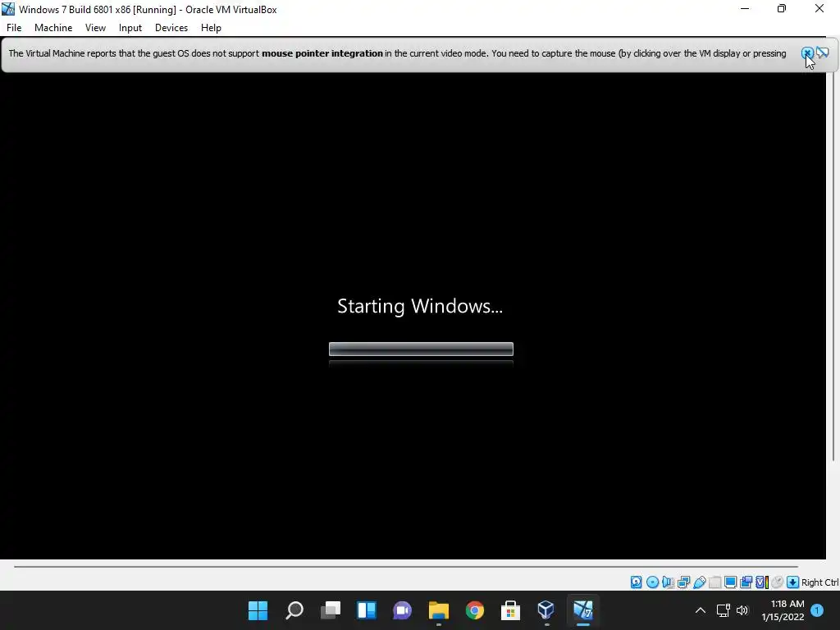
Task: Launch Google Chrome from taskbar
Action: click(475, 610)
